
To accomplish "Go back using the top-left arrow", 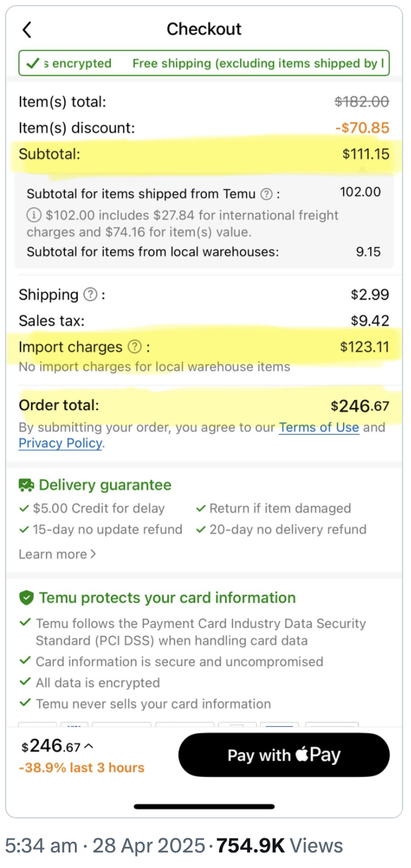I will point(28,30).
